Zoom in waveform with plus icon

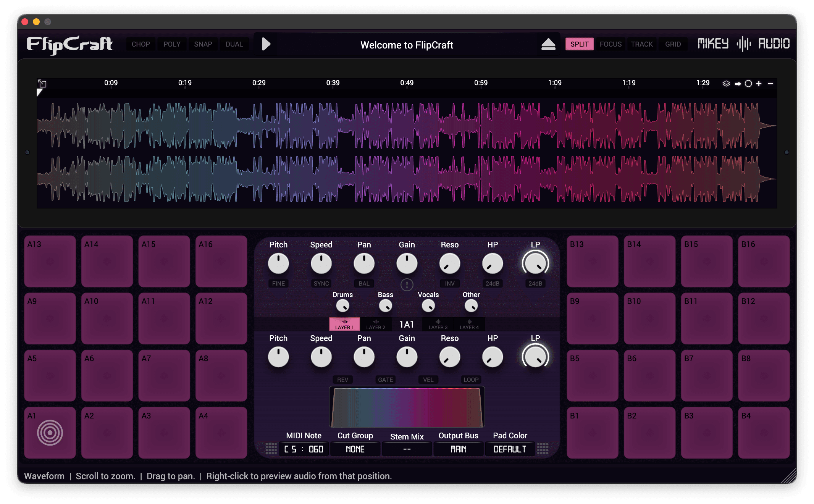[759, 84]
